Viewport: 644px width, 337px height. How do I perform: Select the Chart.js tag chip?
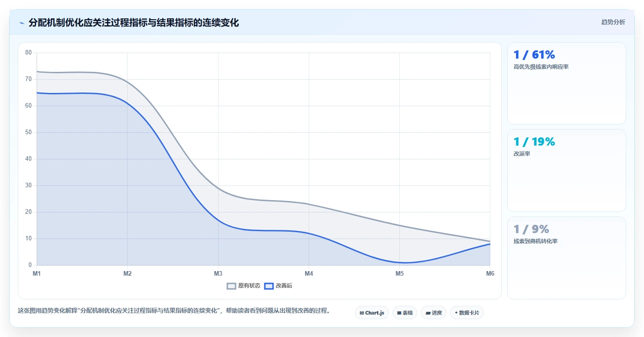coord(372,313)
